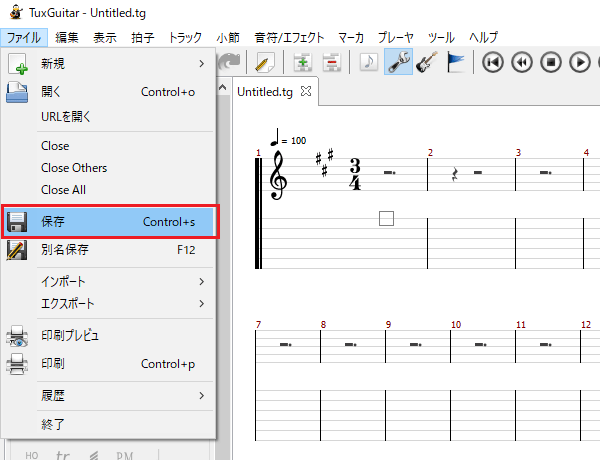Click the redo arrow toolbar icon
Screen dimensions: 600x460
pos(229,62)
